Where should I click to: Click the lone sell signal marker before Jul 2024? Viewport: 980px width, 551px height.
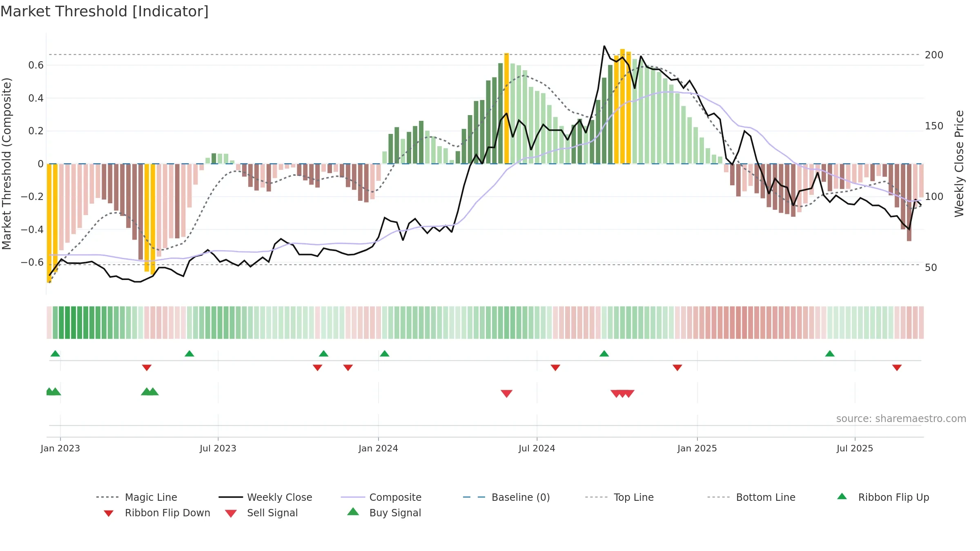coord(507,393)
